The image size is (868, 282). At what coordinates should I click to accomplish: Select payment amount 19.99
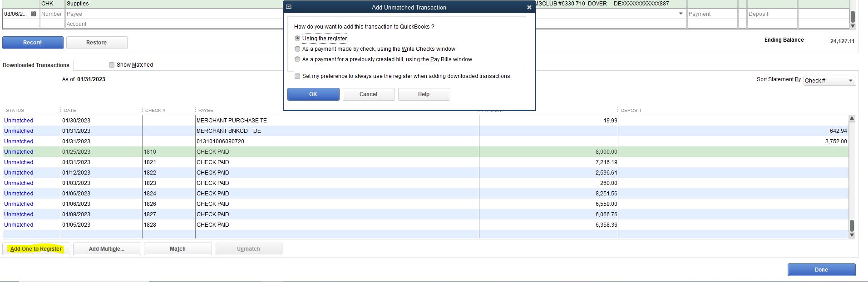tap(611, 121)
